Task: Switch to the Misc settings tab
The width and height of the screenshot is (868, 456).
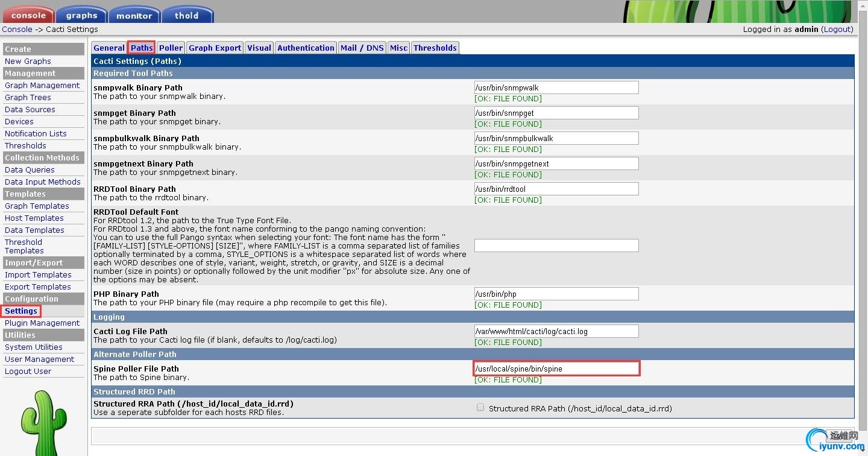Action: tap(398, 48)
